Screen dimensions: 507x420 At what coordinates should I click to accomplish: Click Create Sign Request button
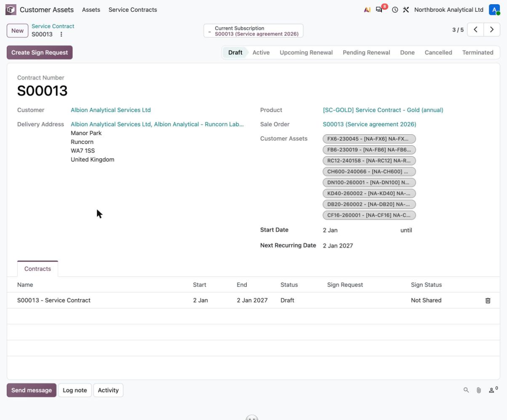pyautogui.click(x=40, y=53)
